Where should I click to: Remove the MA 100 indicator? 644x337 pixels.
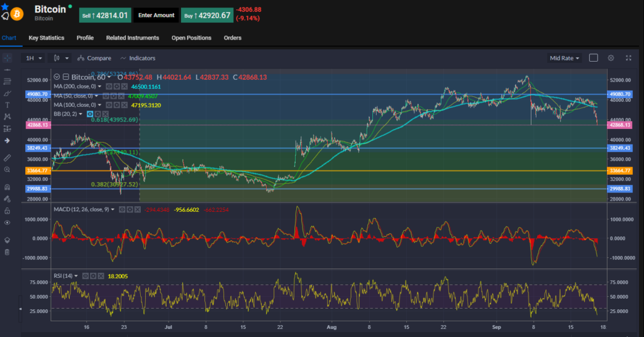(125, 105)
